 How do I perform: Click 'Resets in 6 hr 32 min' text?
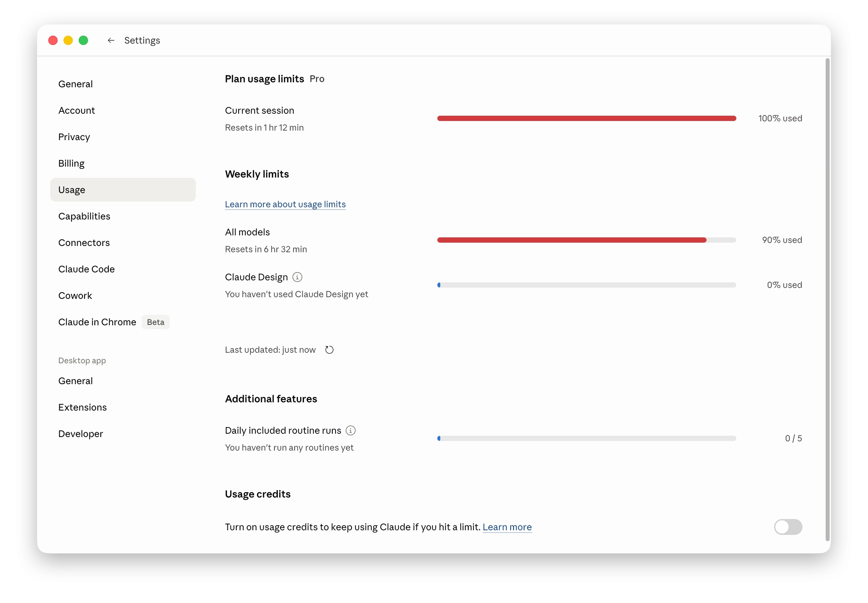266,249
